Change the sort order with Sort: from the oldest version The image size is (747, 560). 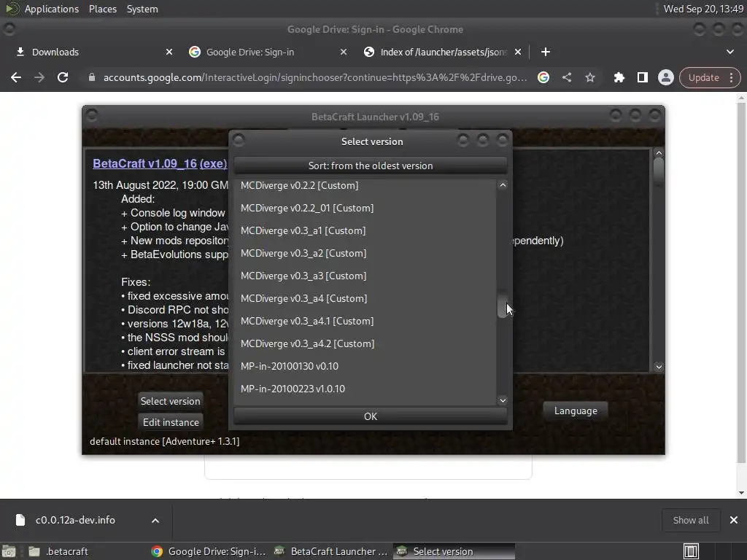tap(370, 166)
